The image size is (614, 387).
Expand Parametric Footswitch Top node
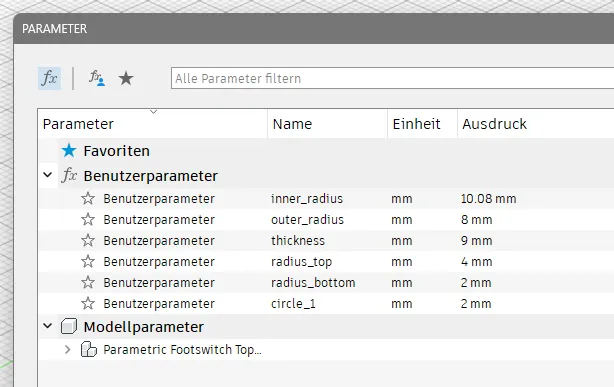68,349
